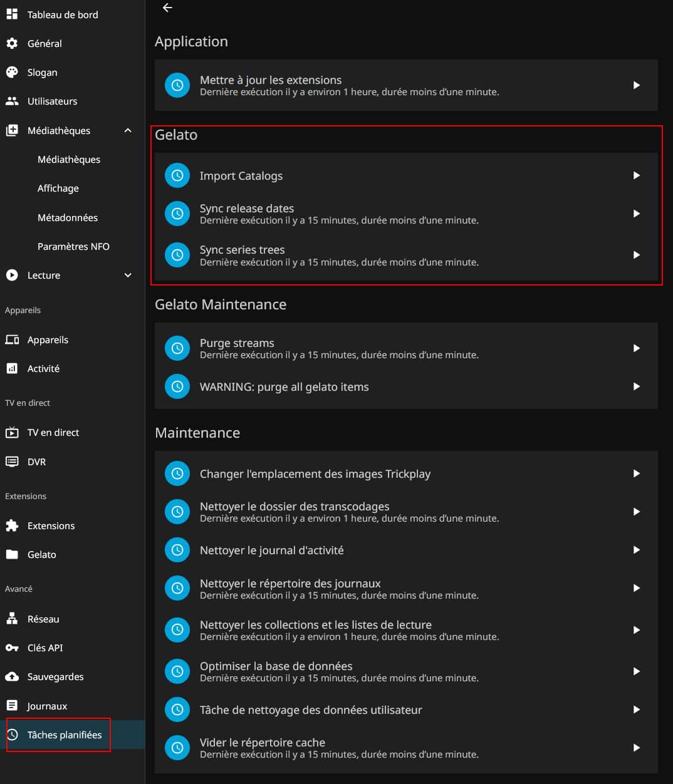Go back using the arrow icon
Image resolution: width=673 pixels, height=784 pixels.
coord(167,8)
